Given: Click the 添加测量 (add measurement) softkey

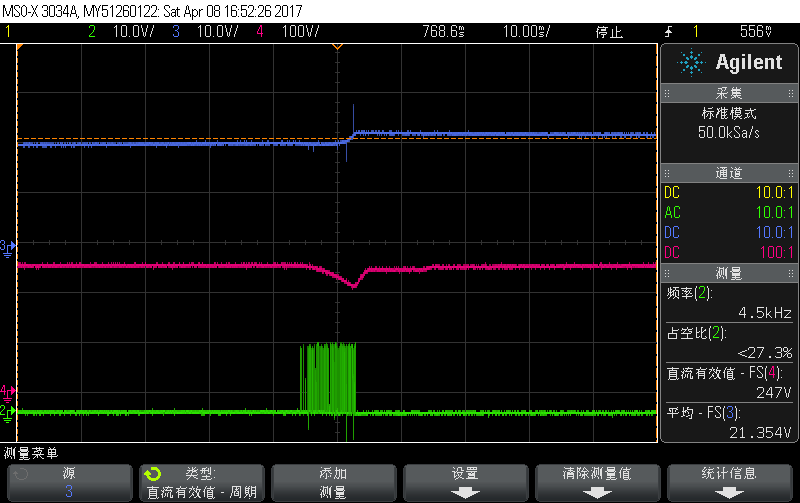Looking at the screenshot, I should 333,483.
